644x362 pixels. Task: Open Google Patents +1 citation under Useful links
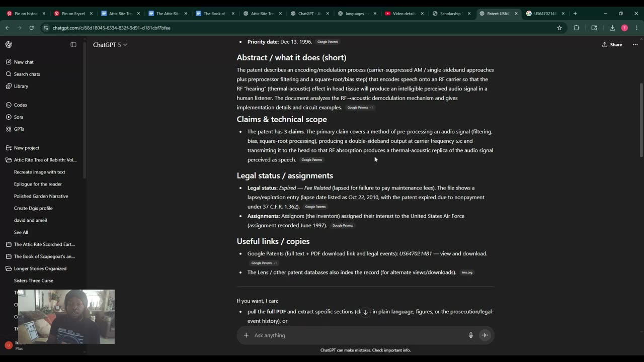(264, 263)
